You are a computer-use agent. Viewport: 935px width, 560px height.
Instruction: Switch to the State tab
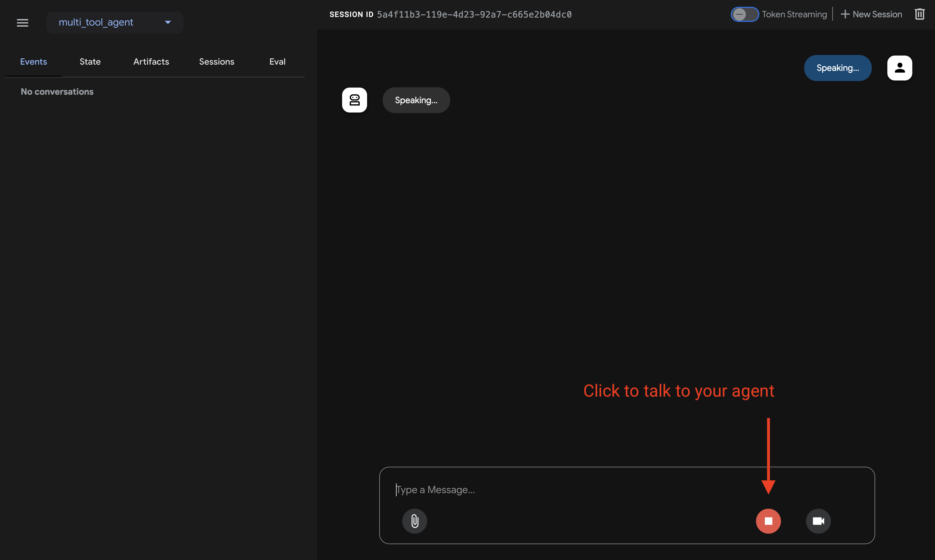click(90, 61)
